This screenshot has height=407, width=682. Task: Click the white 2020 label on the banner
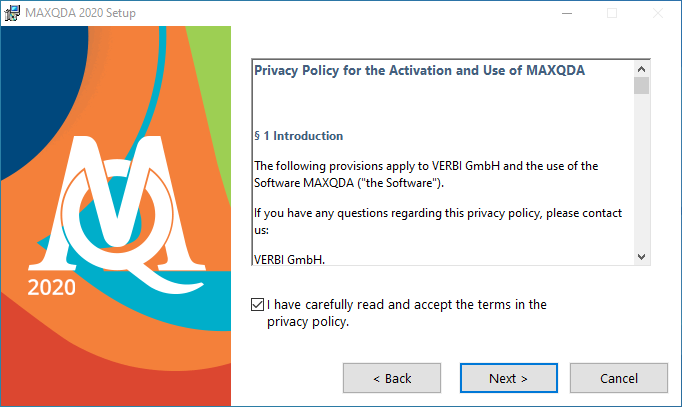click(x=52, y=287)
